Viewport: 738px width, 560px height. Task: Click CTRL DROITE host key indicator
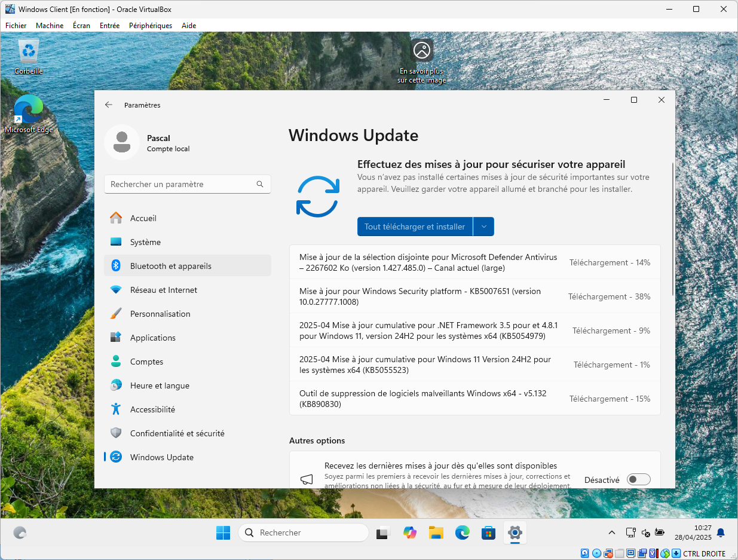point(704,553)
